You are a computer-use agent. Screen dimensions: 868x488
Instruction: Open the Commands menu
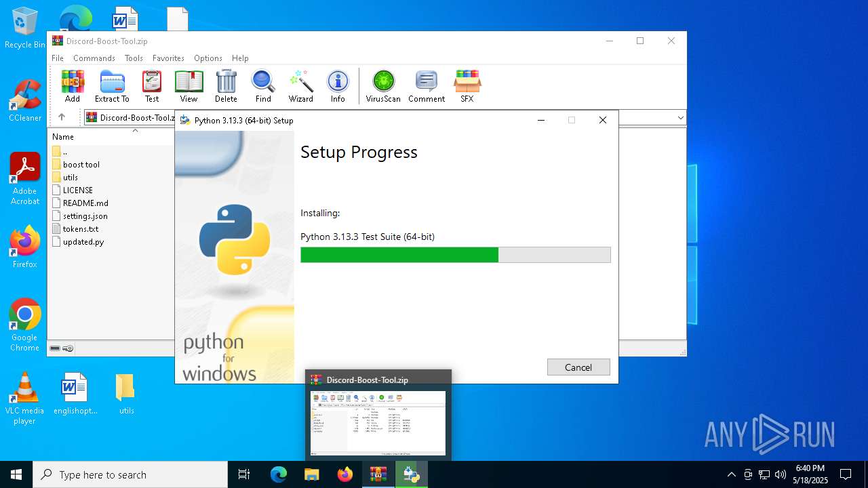pos(94,58)
